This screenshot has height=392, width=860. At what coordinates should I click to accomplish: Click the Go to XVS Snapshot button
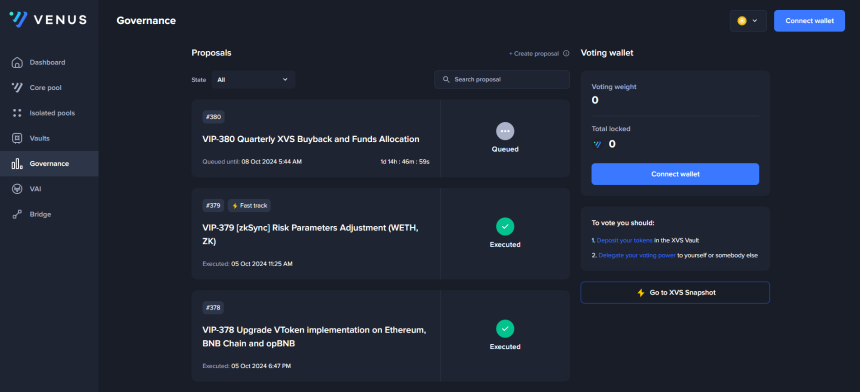[x=675, y=293]
